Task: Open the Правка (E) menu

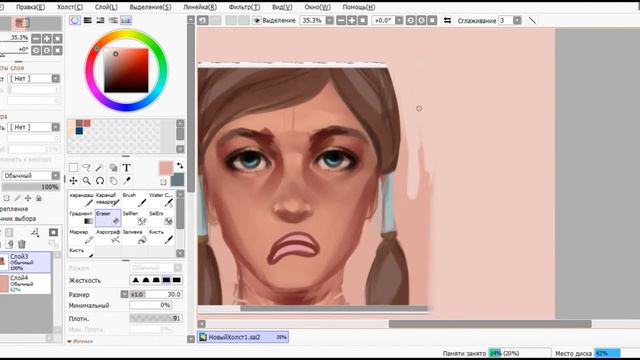Action: point(31,7)
